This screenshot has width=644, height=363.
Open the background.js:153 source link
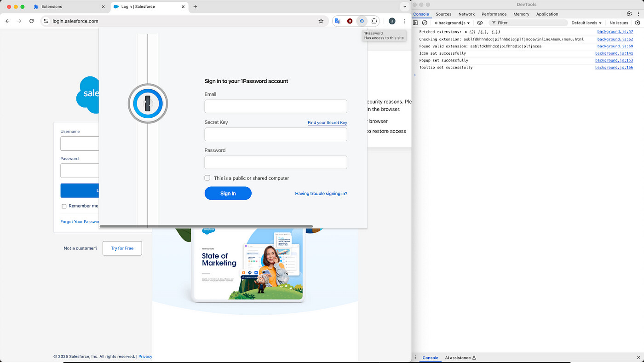[x=614, y=60]
